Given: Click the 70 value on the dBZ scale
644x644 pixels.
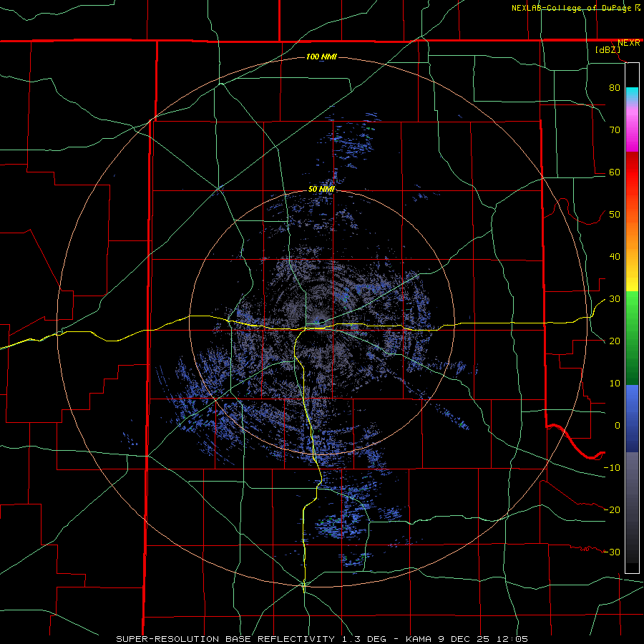Looking at the screenshot, I should point(615,130).
